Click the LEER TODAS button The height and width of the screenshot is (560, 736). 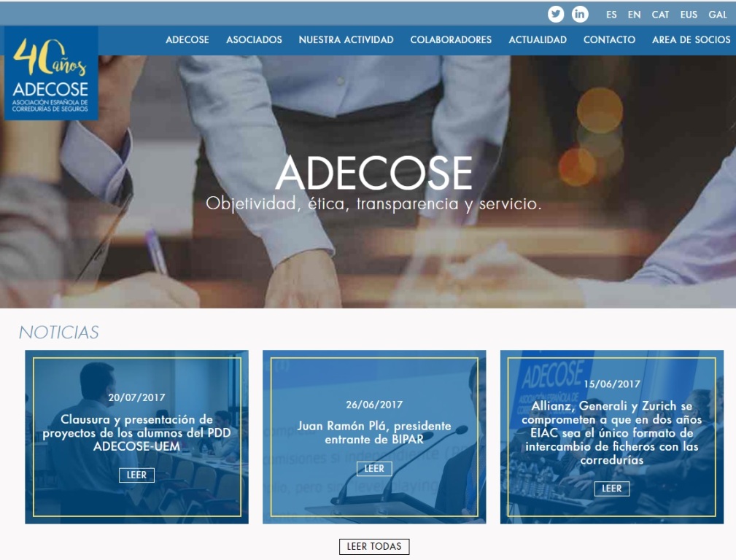click(374, 546)
